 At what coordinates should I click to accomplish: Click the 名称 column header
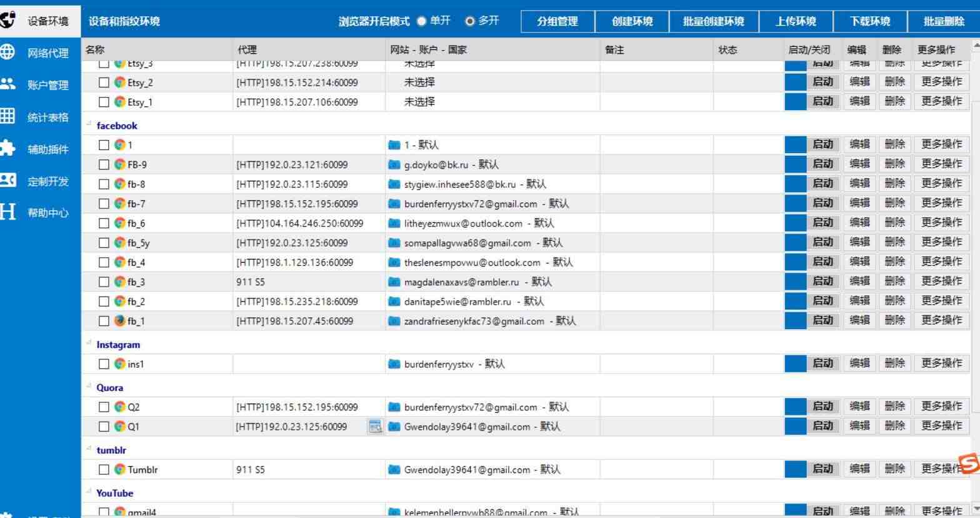(x=157, y=49)
